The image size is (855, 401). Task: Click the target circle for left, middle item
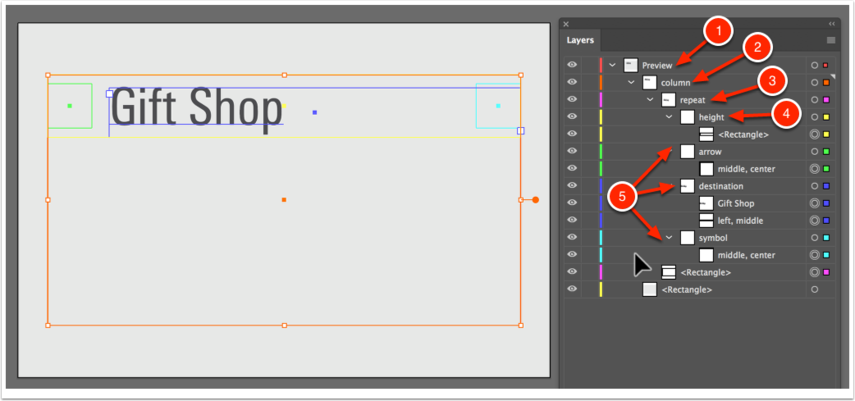[x=814, y=221]
